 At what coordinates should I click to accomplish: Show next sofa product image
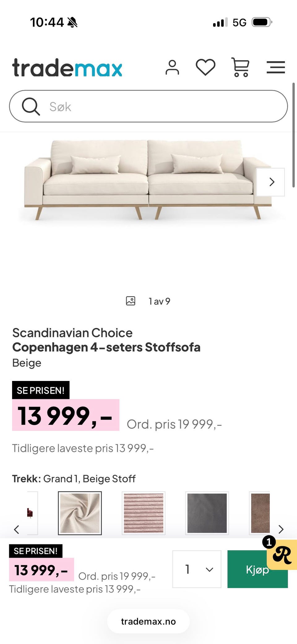[x=271, y=182]
